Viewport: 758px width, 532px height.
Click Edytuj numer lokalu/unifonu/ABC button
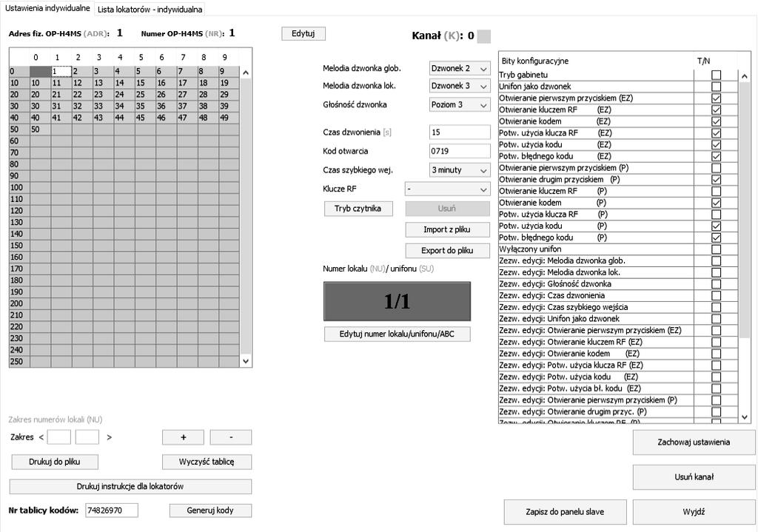pyautogui.click(x=397, y=334)
